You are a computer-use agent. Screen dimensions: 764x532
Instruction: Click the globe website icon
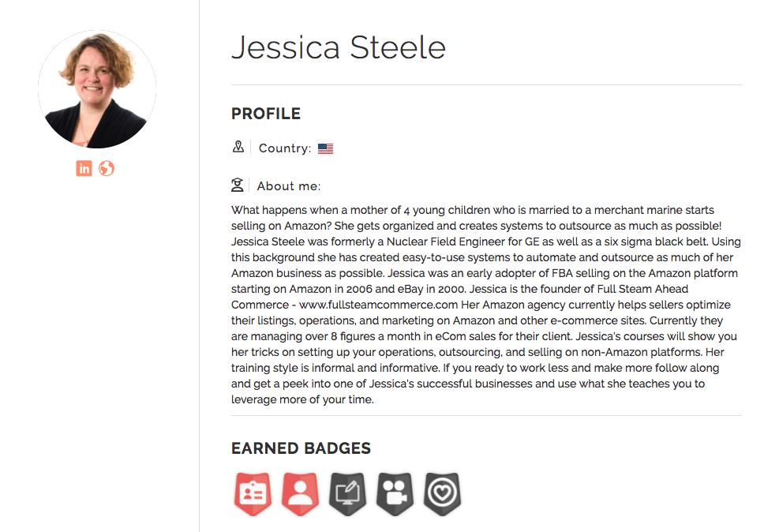click(107, 168)
